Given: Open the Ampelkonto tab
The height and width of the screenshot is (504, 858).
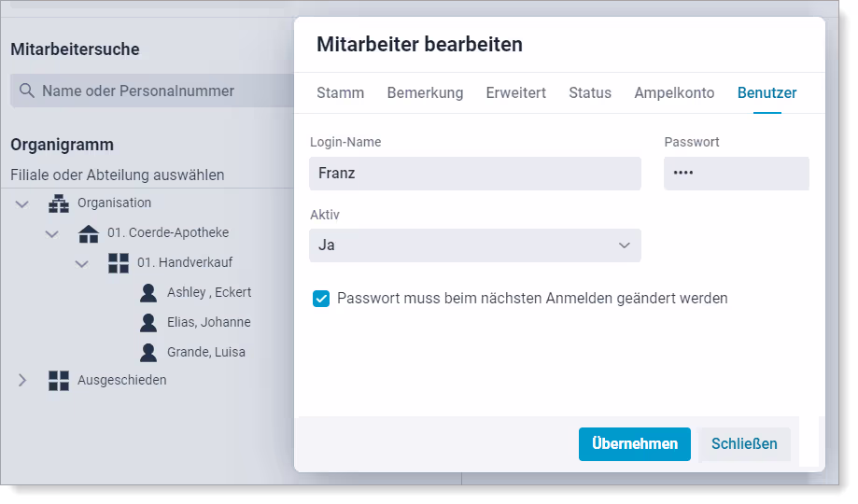Looking at the screenshot, I should coord(674,93).
